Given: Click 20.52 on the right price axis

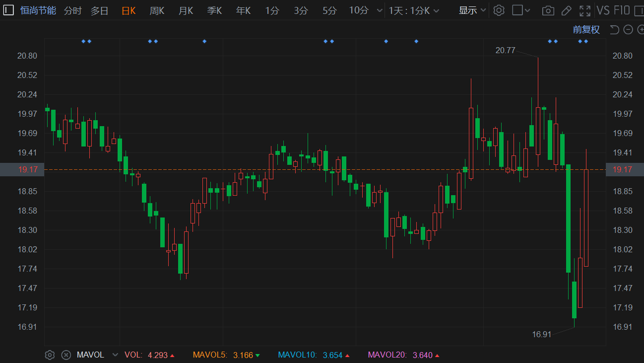Looking at the screenshot, I should tap(623, 75).
